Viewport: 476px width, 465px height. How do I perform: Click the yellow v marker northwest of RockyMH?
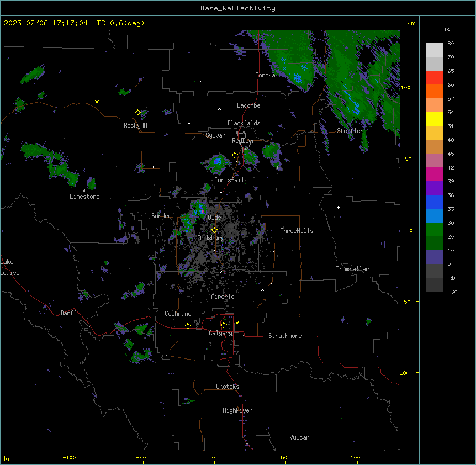tap(97, 102)
